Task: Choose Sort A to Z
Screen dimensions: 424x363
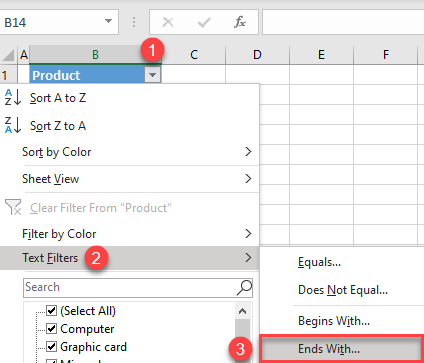Action: [129, 98]
